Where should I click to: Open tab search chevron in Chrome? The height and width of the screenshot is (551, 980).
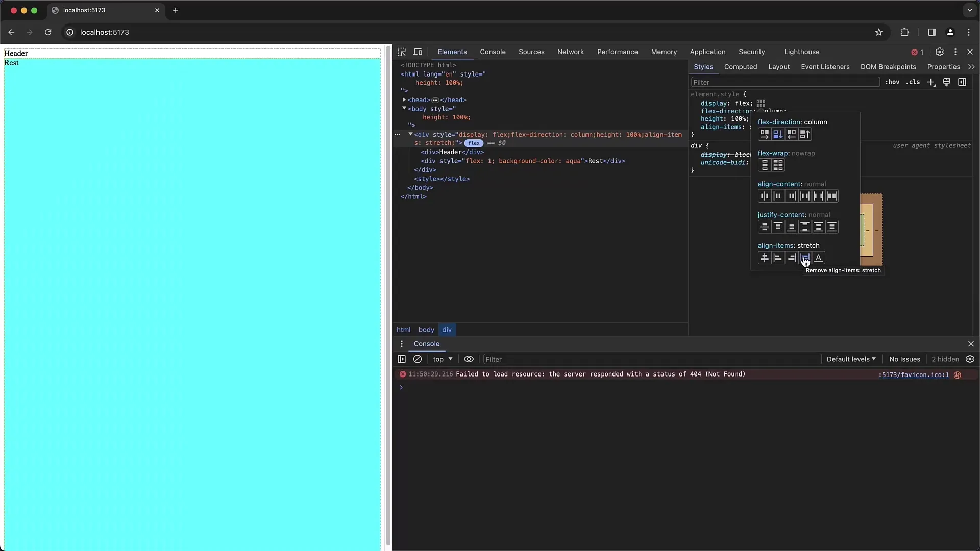970,10
